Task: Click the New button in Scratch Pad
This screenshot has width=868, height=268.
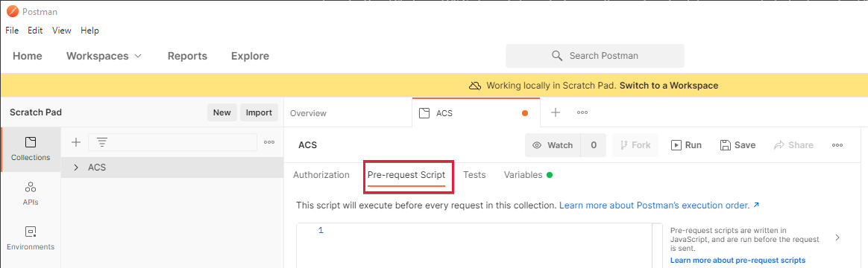Action: (222, 112)
